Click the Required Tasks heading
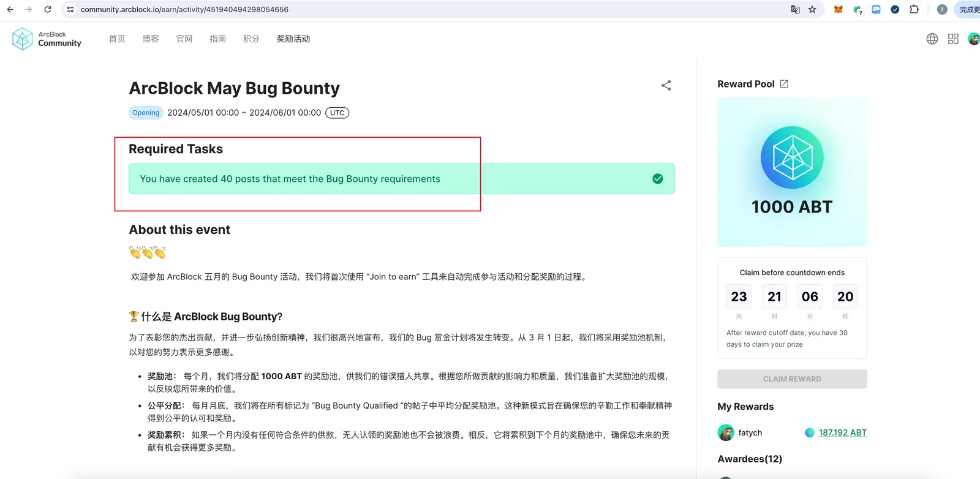Viewport: 980px width, 479px height. tap(176, 149)
